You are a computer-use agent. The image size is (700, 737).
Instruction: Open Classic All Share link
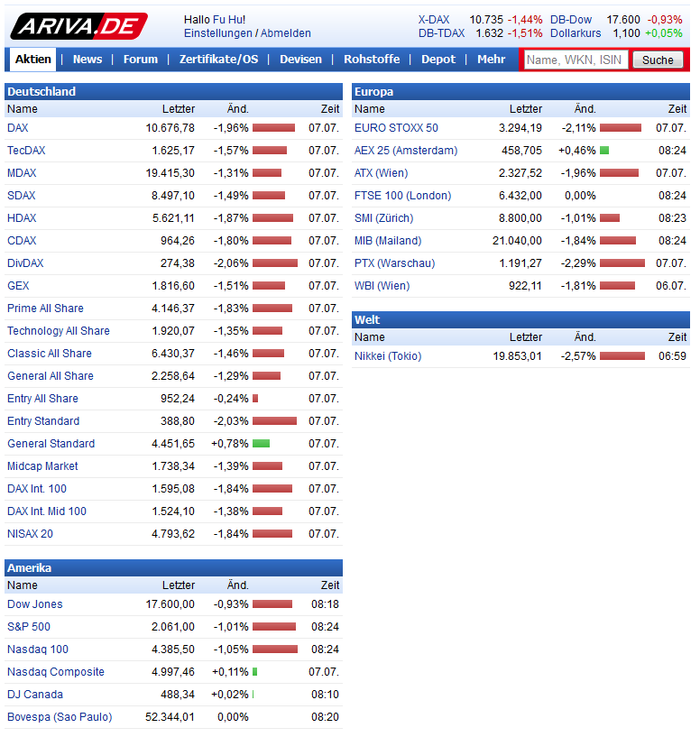point(50,354)
